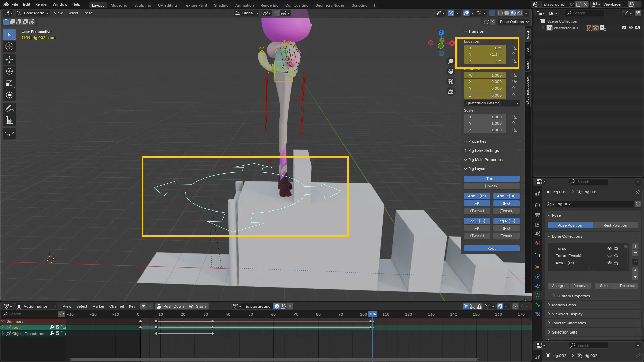The width and height of the screenshot is (644, 362).
Task: Click the Scale X value field
Action: click(485, 117)
